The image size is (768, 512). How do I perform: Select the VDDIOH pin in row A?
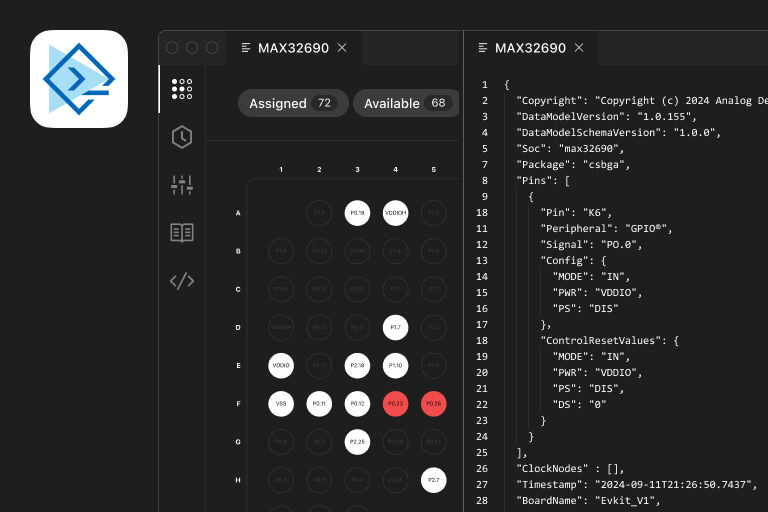(395, 213)
